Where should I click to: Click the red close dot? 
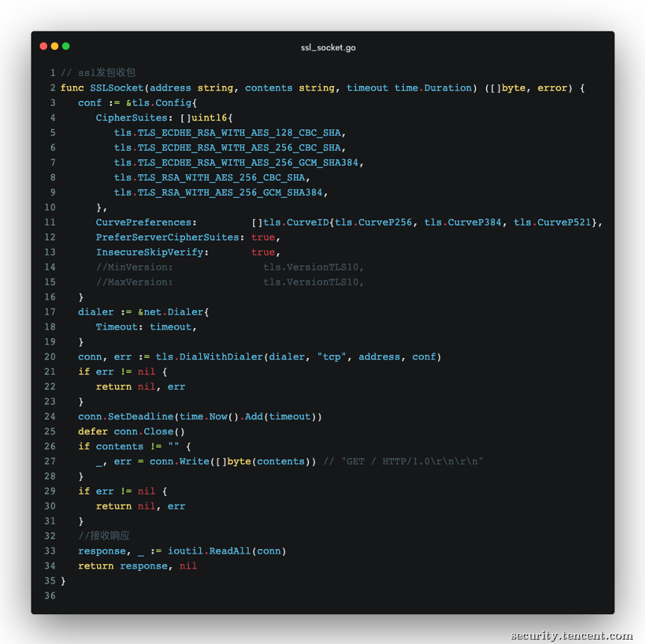(43, 46)
